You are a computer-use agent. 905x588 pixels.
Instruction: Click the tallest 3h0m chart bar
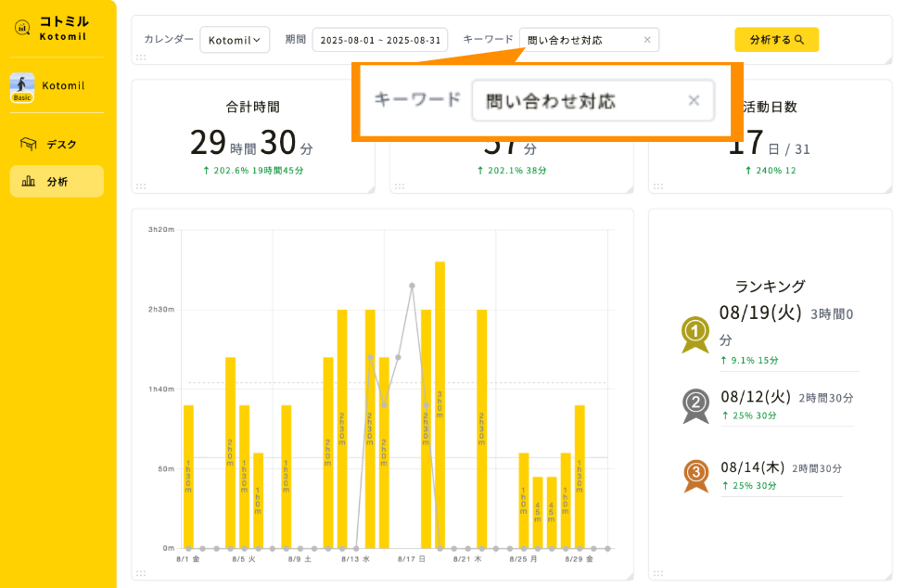click(440, 404)
